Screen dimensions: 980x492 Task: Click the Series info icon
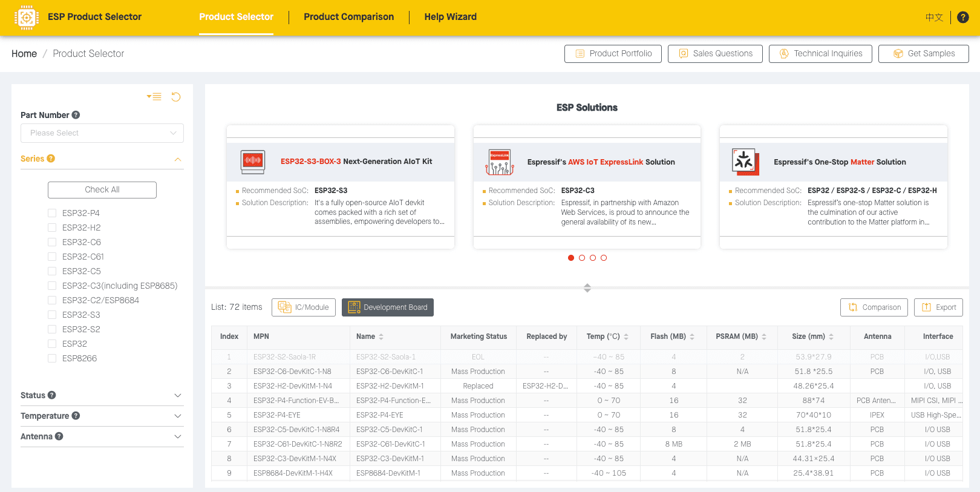pos(51,159)
